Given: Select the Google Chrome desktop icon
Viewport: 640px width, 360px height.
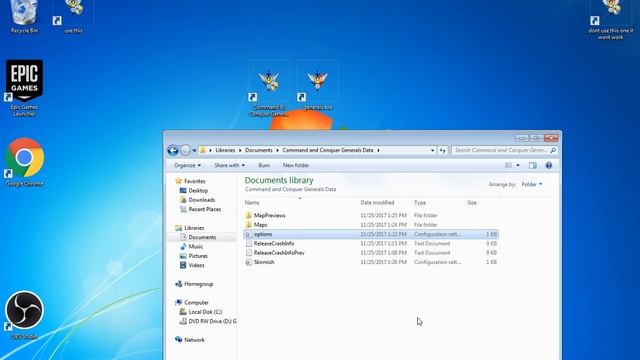Looking at the screenshot, I should click(24, 162).
